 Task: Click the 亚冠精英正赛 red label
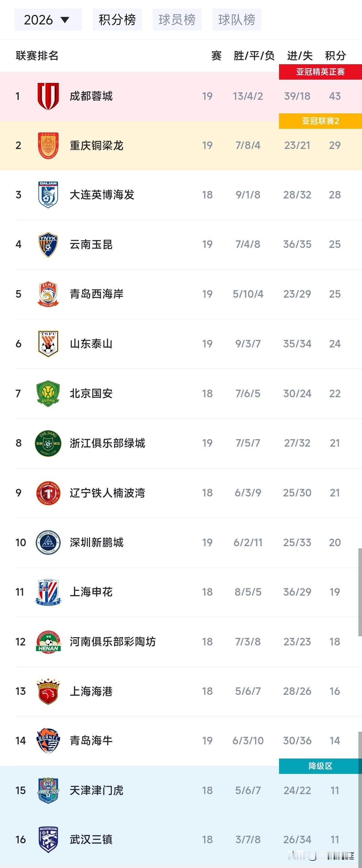(320, 72)
